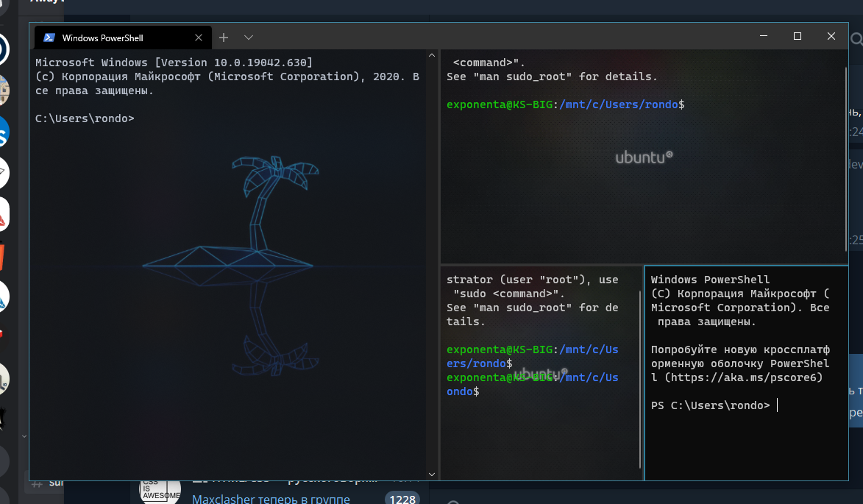Screen dimensions: 863x504
Task: Click the scrollbar of the lower Ubuntu pane
Action: pyautogui.click(x=640, y=380)
